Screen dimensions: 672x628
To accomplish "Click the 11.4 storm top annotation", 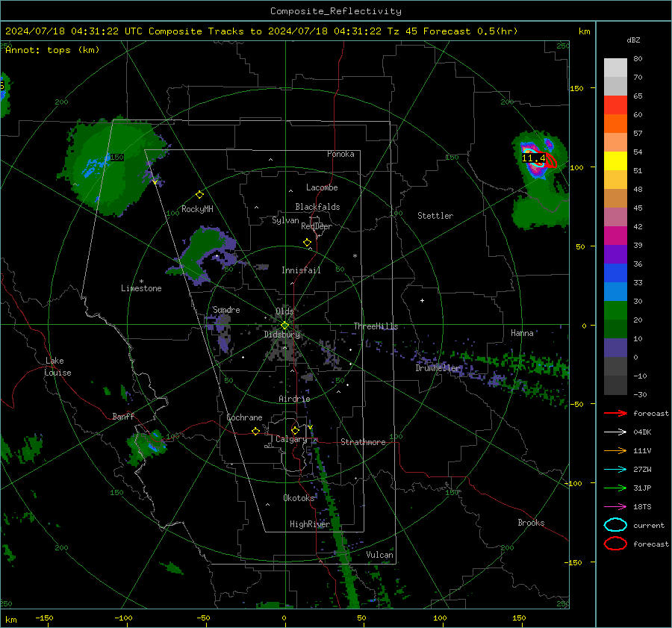I will [533, 158].
